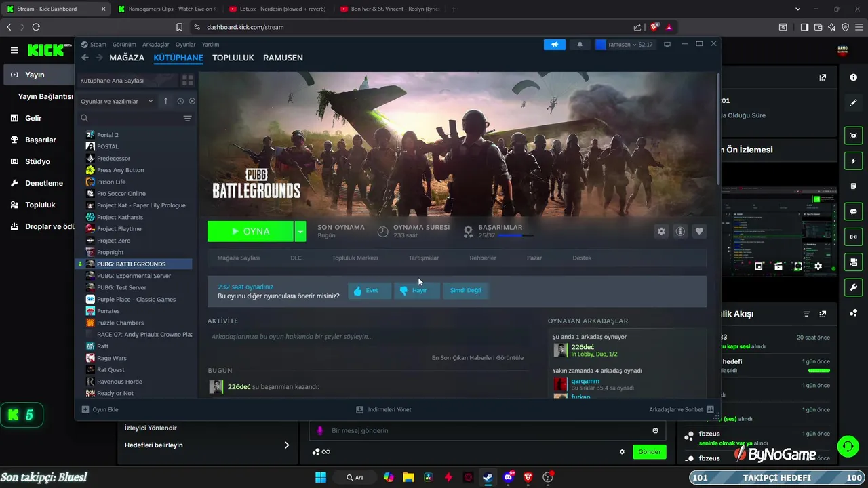868x488 pixels.
Task: Go back in Steam navigation arrow
Action: 85,58
